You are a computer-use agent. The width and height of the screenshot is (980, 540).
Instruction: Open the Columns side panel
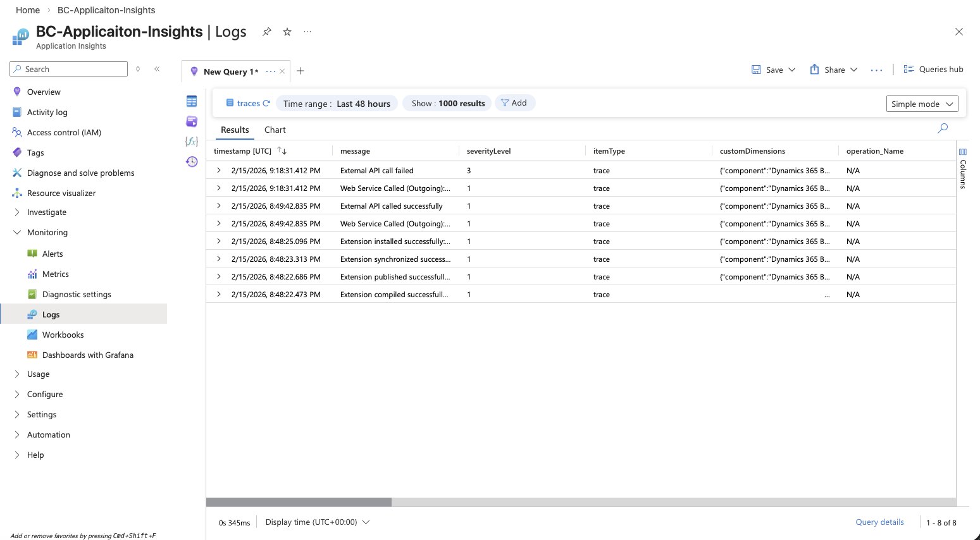click(x=963, y=169)
